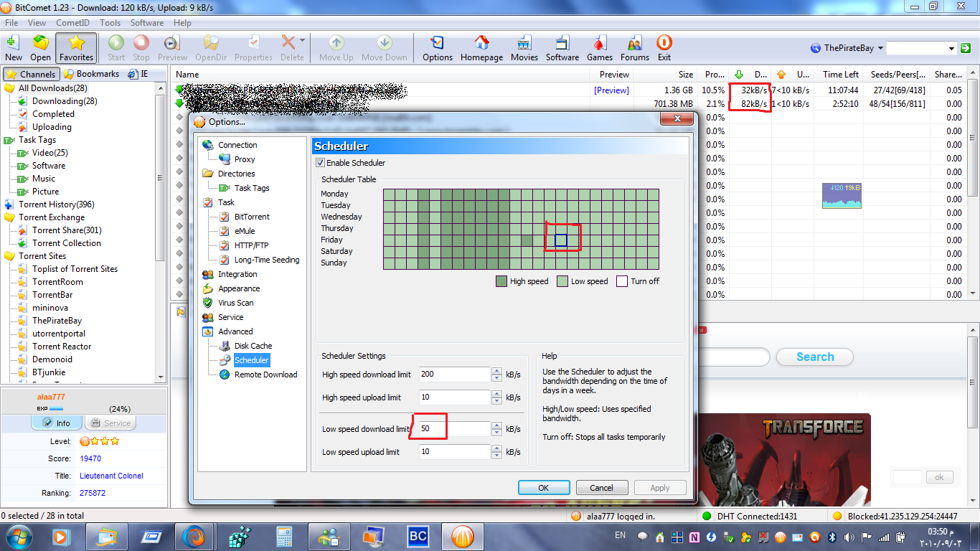Image resolution: width=980 pixels, height=551 pixels.
Task: Open the Favorites toolbar button
Action: click(76, 48)
